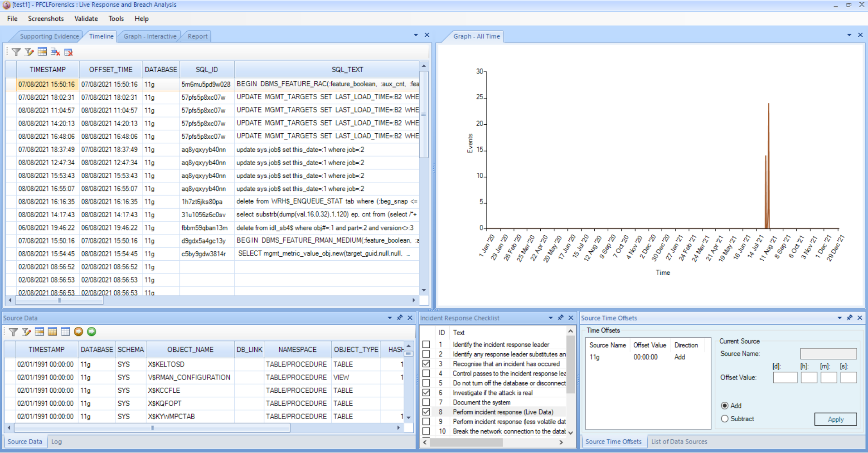Check item 7 Document the system
The height and width of the screenshot is (453, 868).
tap(426, 402)
